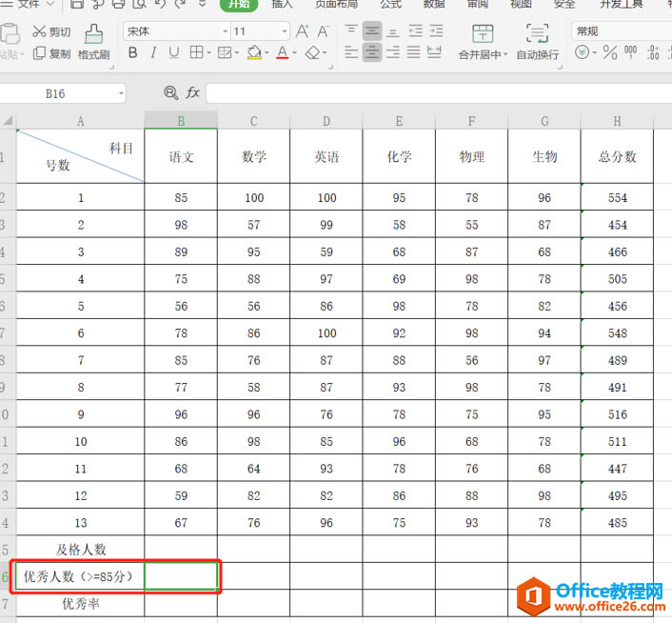This screenshot has height=623, width=672.
Task: Click the decrease indent icon
Action: (415, 30)
